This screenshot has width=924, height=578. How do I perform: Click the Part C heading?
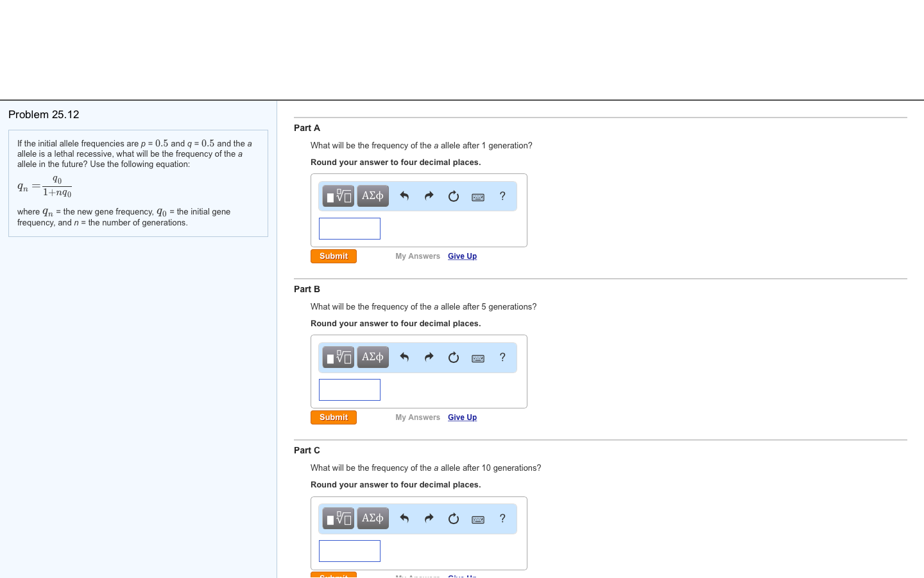(307, 450)
